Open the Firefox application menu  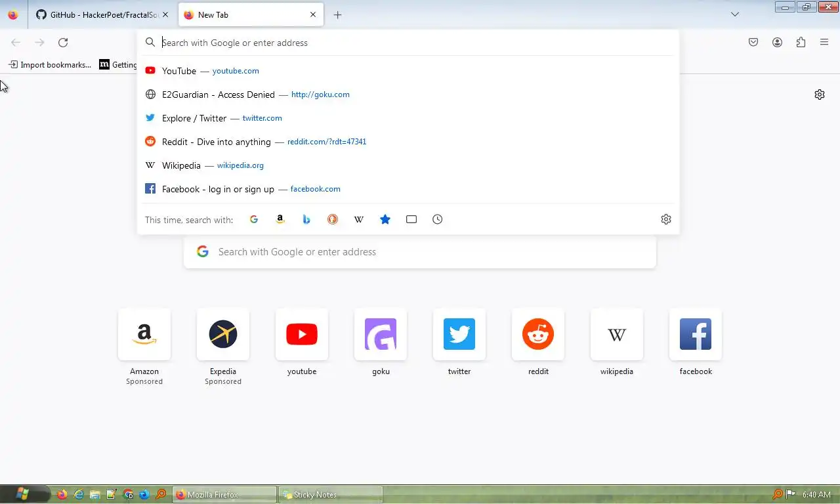[824, 42]
